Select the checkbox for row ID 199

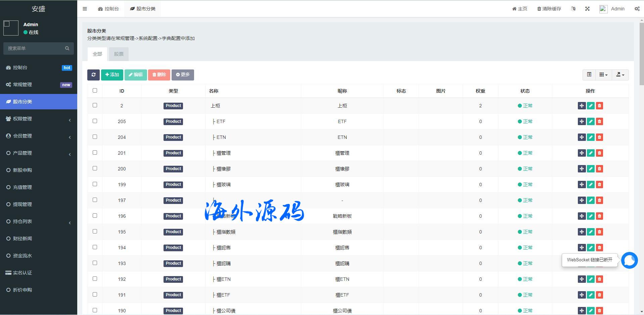point(95,184)
